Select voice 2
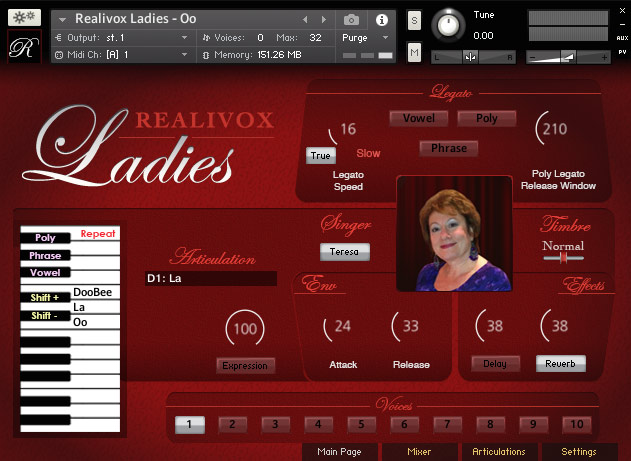The height and width of the screenshot is (461, 631). point(233,424)
